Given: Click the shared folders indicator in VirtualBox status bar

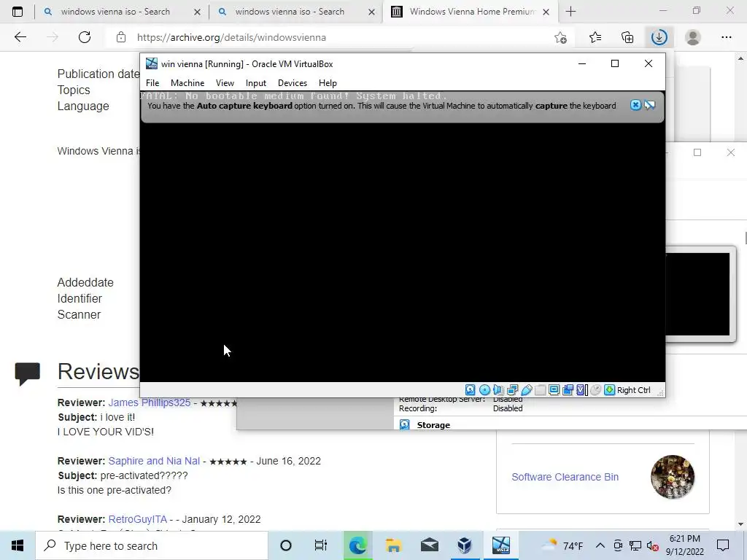Looking at the screenshot, I should click(541, 390).
